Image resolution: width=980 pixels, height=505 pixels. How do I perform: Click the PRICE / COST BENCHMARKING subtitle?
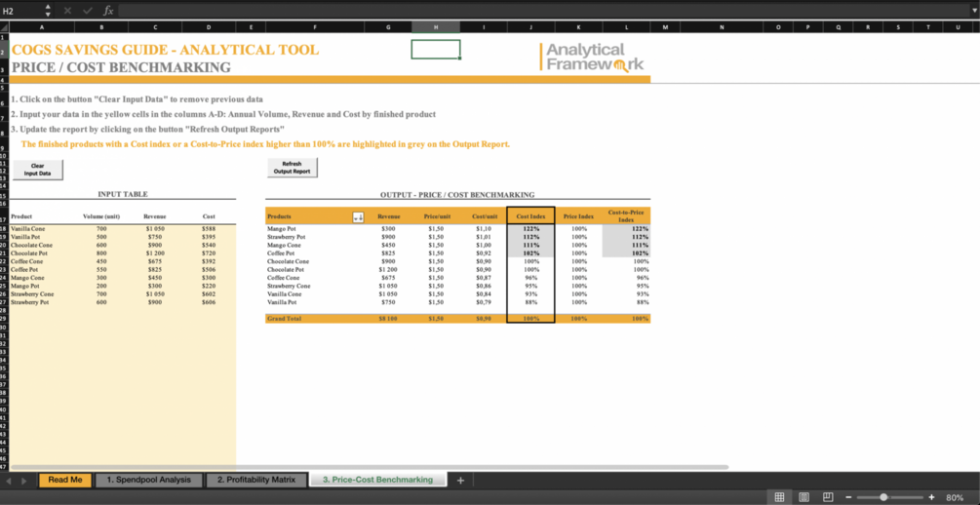coord(121,67)
